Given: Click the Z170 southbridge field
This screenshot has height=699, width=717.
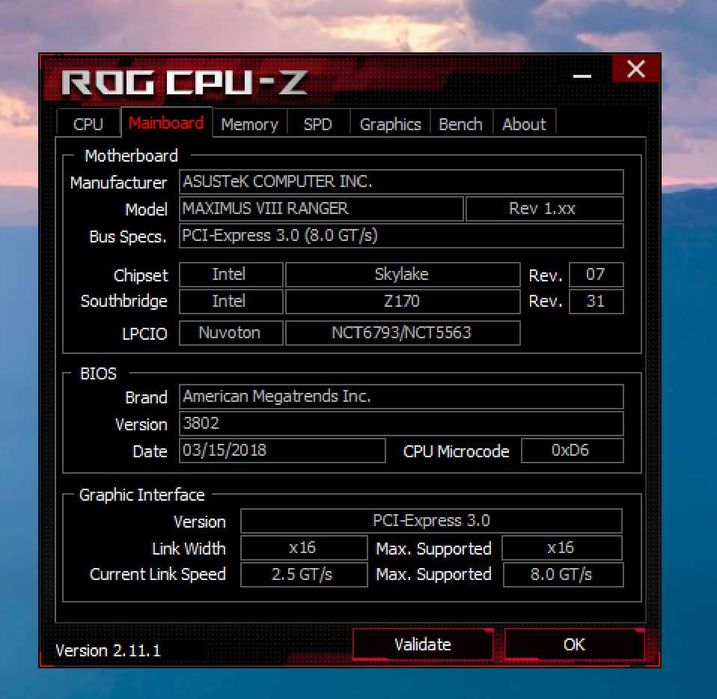Looking at the screenshot, I should (403, 301).
